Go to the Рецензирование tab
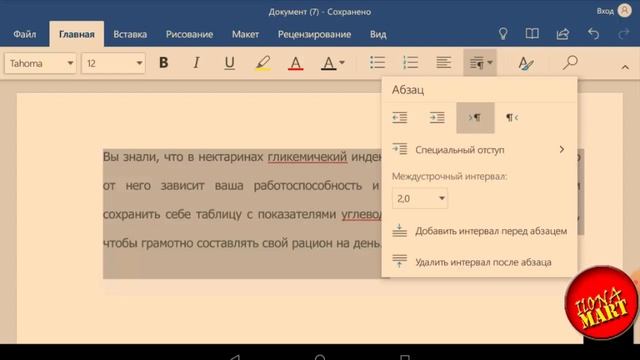This screenshot has width=640, height=360. pos(314,34)
